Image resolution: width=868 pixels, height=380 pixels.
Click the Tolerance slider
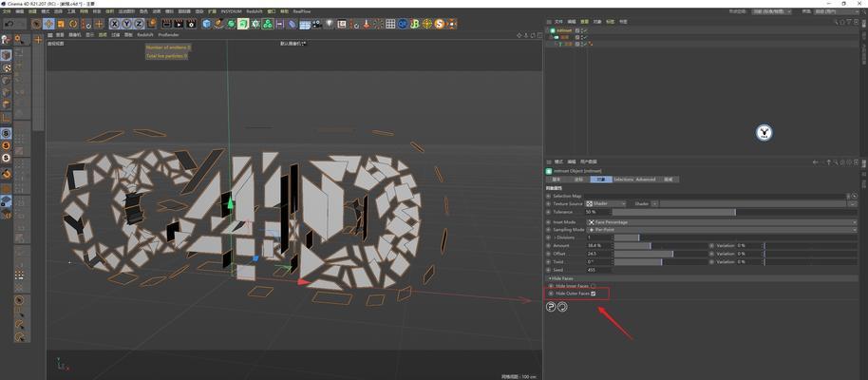pyautogui.click(x=734, y=212)
